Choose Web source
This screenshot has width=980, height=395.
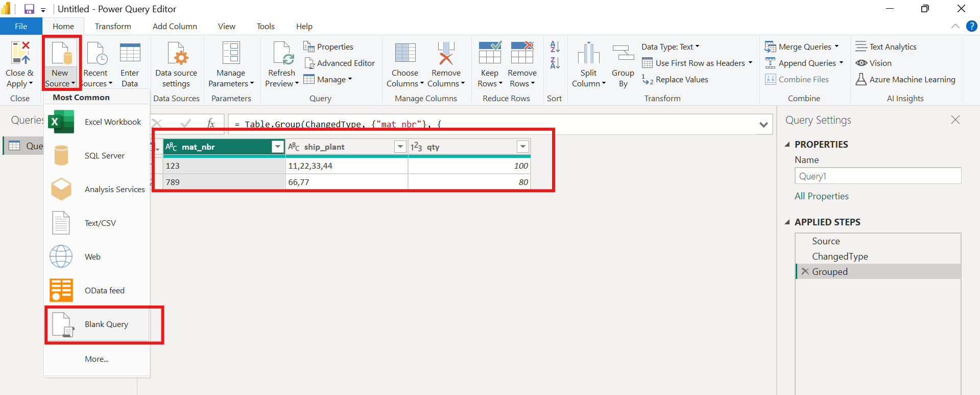tap(97, 257)
